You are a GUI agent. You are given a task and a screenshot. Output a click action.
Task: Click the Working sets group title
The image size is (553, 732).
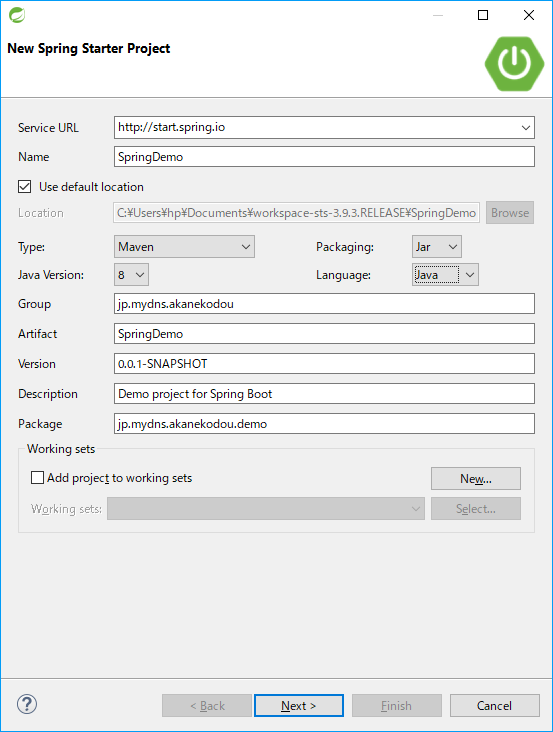tap(61, 449)
